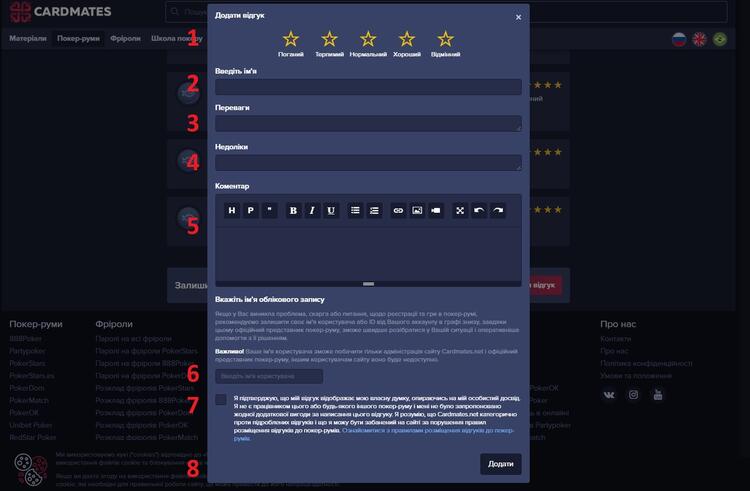Apply underline formatting in editor
750x491 pixels.
click(331, 210)
